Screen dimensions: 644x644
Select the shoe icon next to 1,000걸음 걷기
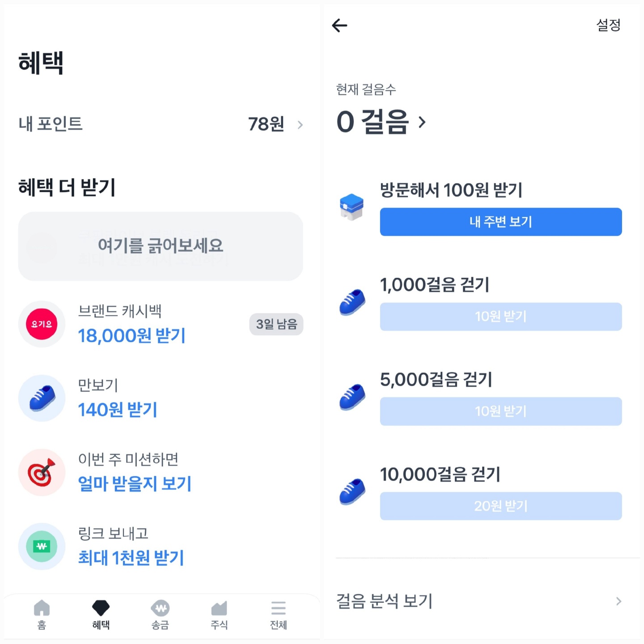[x=352, y=301]
